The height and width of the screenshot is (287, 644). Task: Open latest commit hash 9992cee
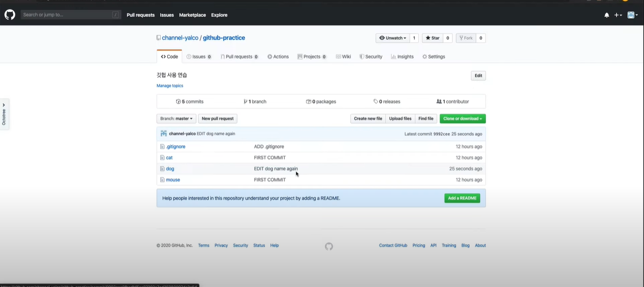coord(441,134)
